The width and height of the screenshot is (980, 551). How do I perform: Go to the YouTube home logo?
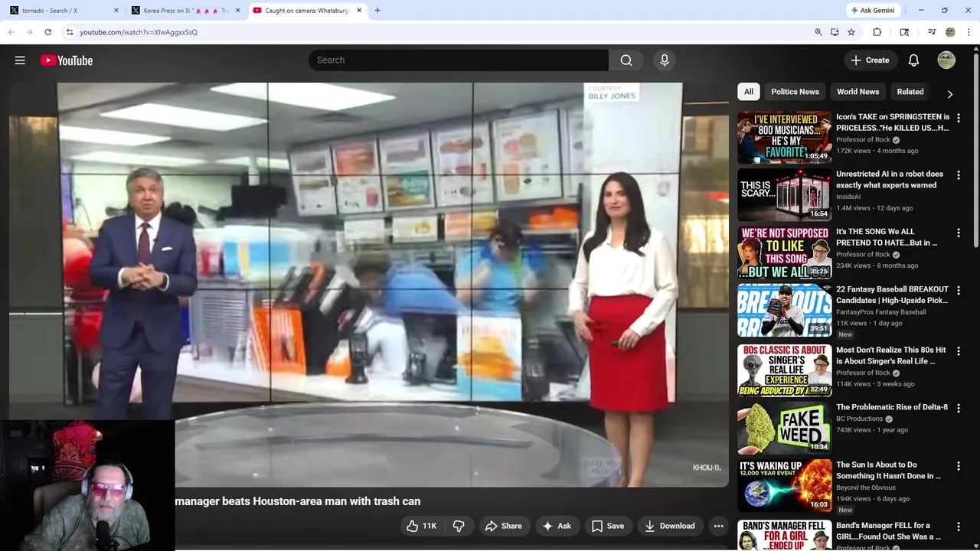67,60
